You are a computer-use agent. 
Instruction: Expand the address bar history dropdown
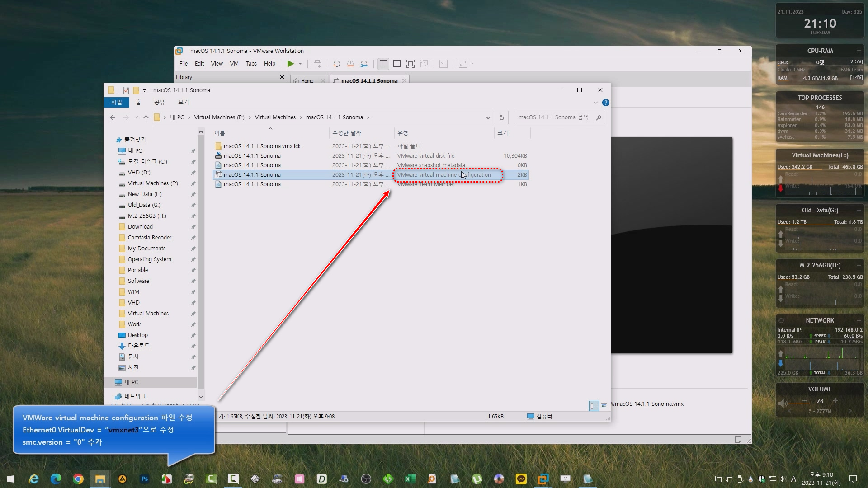[488, 117]
